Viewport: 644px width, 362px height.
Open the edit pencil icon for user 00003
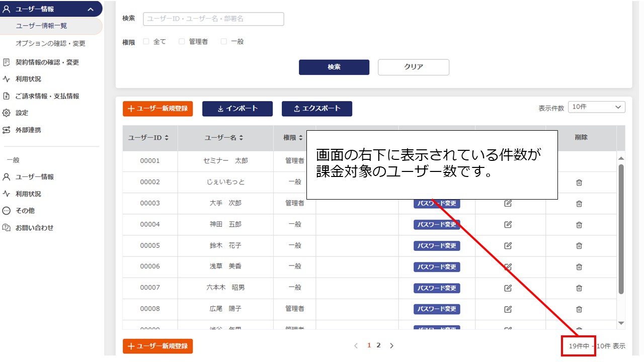pyautogui.click(x=508, y=203)
